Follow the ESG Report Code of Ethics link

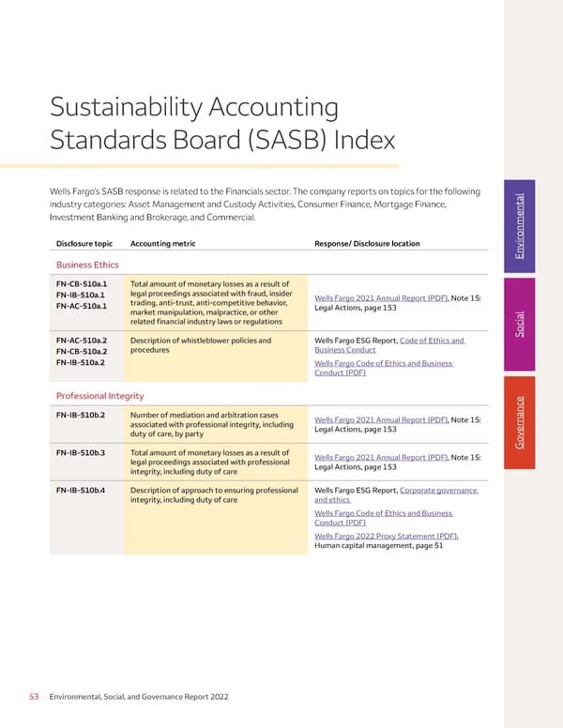click(x=432, y=341)
